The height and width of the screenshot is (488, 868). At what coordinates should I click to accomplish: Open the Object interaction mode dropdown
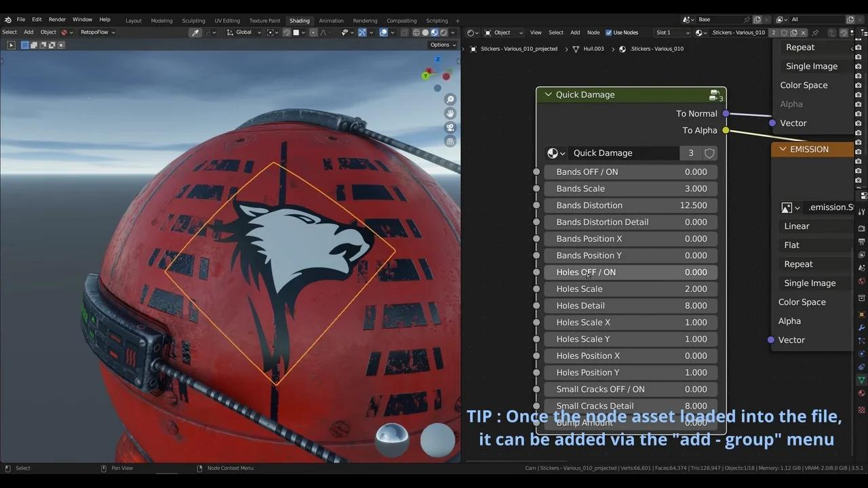tap(502, 32)
